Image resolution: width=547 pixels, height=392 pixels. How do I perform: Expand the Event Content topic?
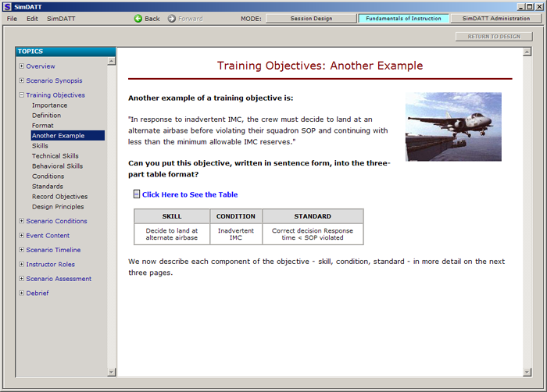[22, 236]
